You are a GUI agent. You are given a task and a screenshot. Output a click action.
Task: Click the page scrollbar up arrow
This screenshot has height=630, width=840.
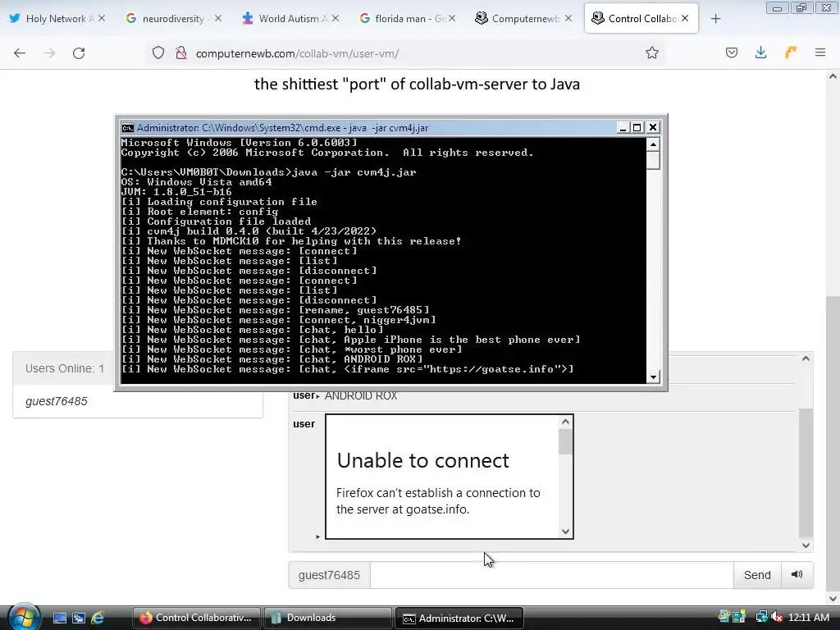click(x=833, y=76)
